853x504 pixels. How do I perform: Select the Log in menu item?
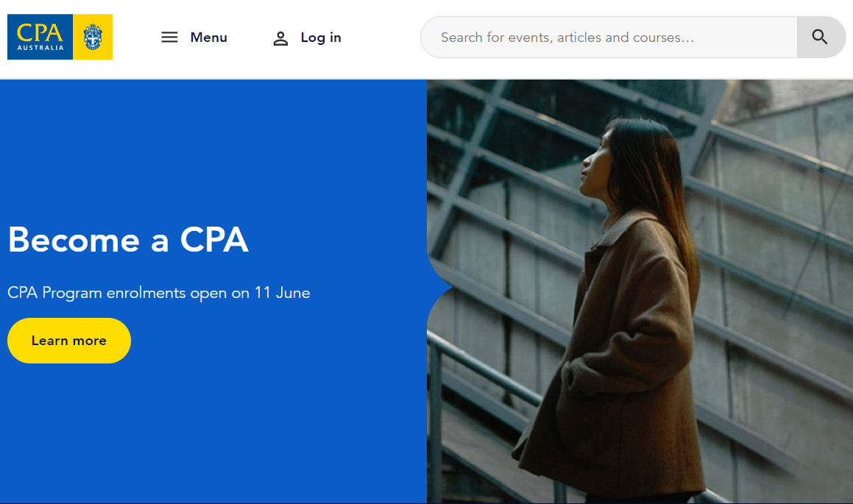(x=321, y=38)
